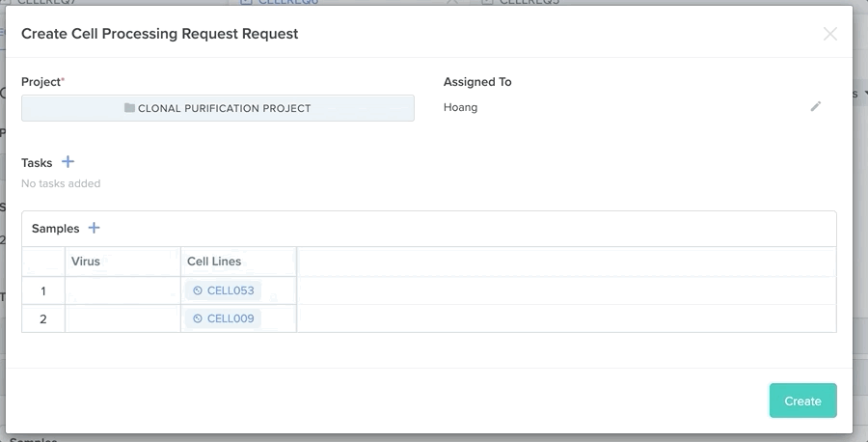Select sample row number 1
The height and width of the screenshot is (442, 868).
[43, 290]
